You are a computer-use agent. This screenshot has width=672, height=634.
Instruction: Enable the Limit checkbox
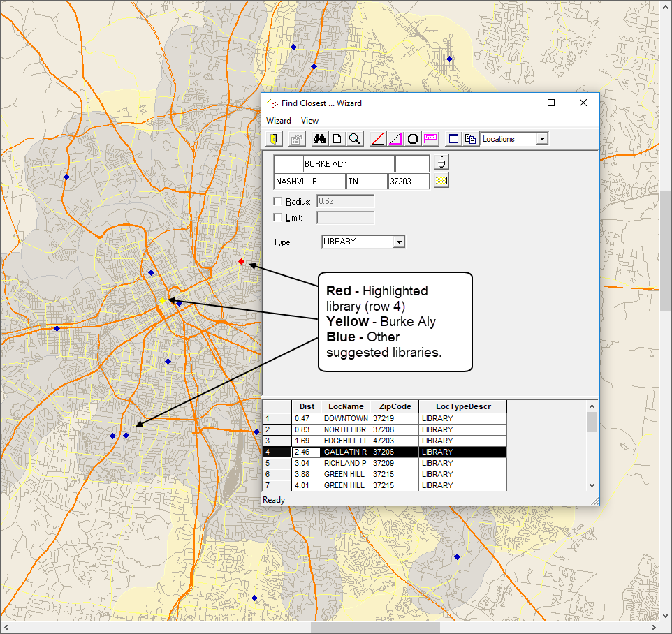[x=277, y=217]
